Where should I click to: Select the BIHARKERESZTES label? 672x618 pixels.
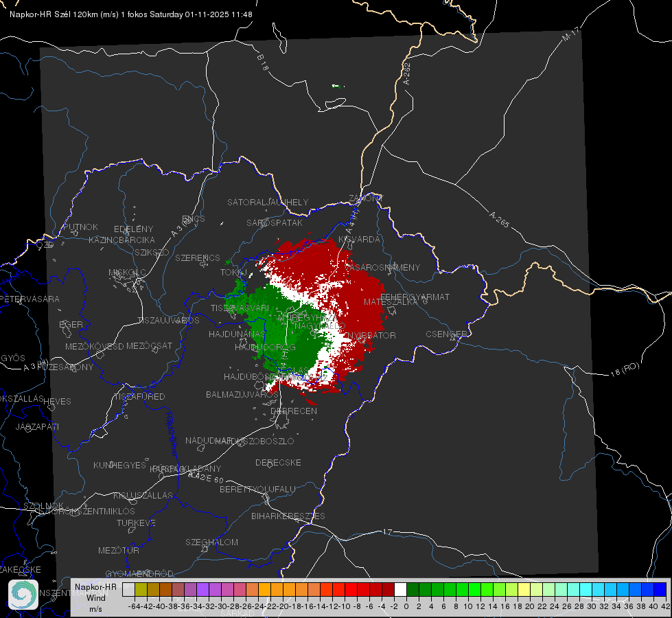[x=288, y=516]
